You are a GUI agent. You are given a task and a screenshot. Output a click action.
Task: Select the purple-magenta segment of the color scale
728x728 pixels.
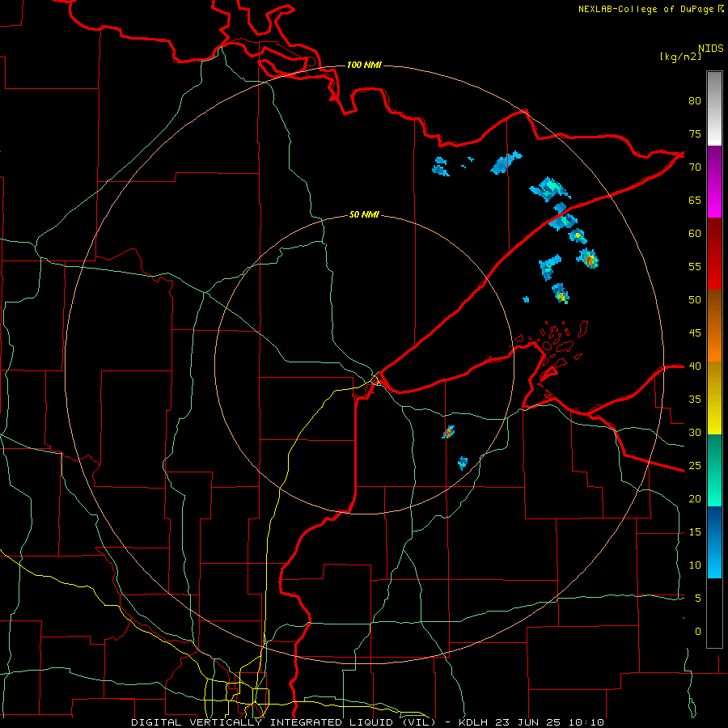tap(714, 182)
